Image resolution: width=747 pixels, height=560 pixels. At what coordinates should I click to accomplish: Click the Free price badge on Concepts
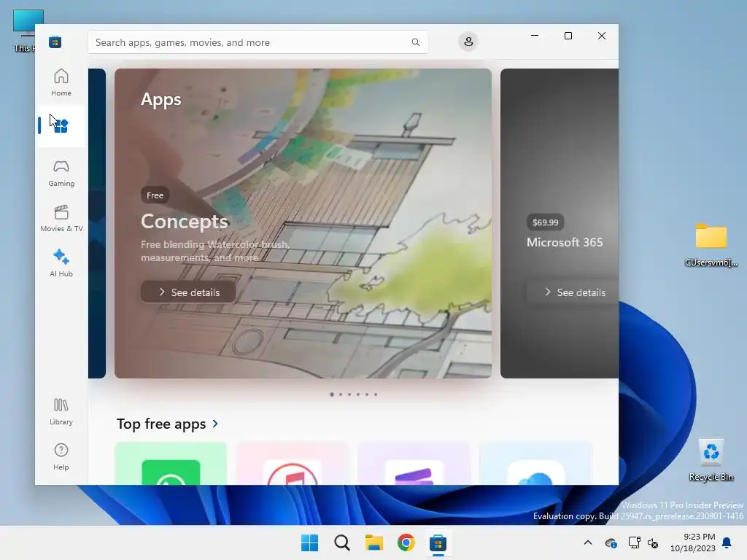point(155,195)
